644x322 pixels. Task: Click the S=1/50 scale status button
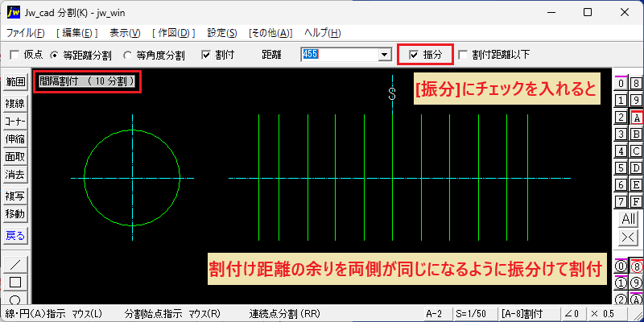click(473, 314)
